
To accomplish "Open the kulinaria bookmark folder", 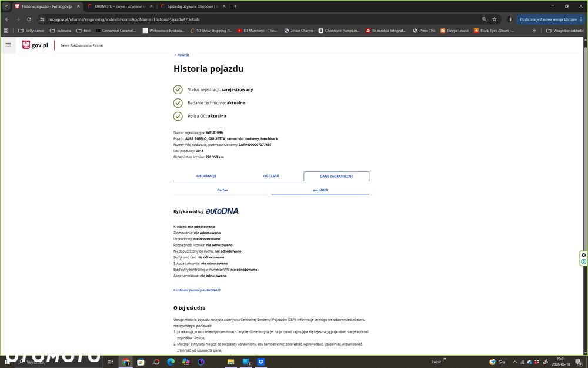I will [61, 31].
